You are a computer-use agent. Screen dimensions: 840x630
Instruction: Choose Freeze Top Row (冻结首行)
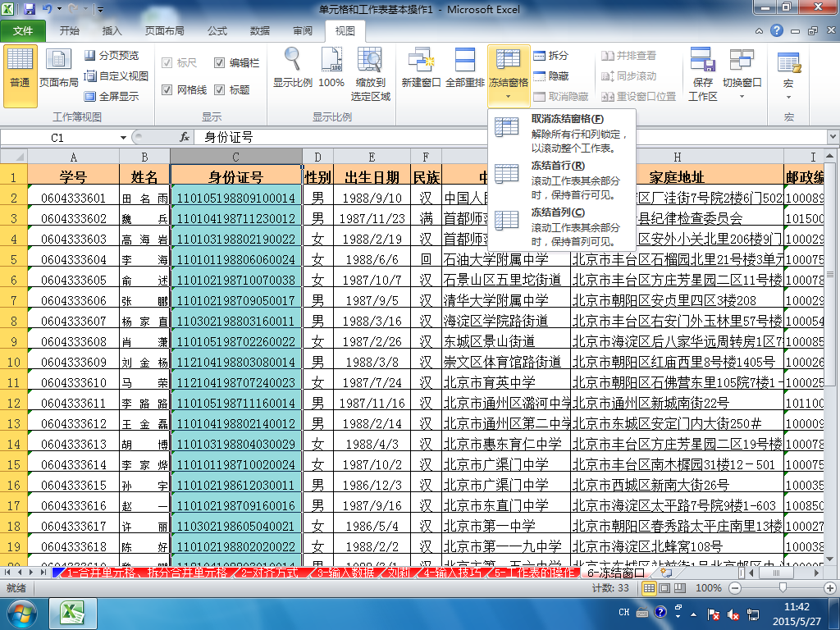pos(561,180)
